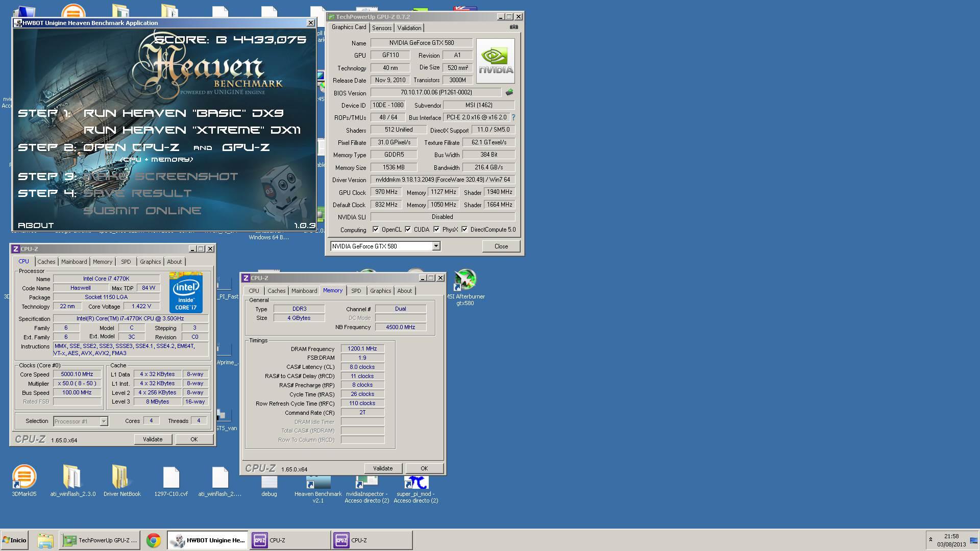
Task: Click GPU-Z link in Heaven Step 2
Action: click(x=246, y=147)
